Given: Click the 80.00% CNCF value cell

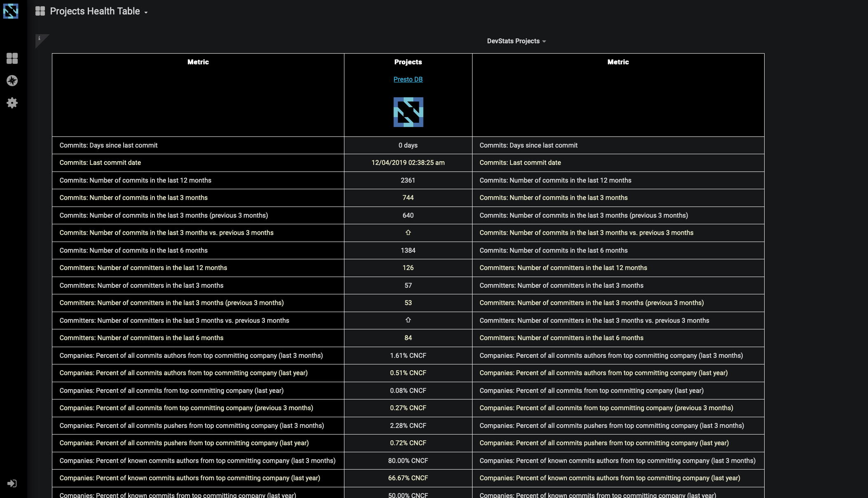Looking at the screenshot, I should [408, 460].
